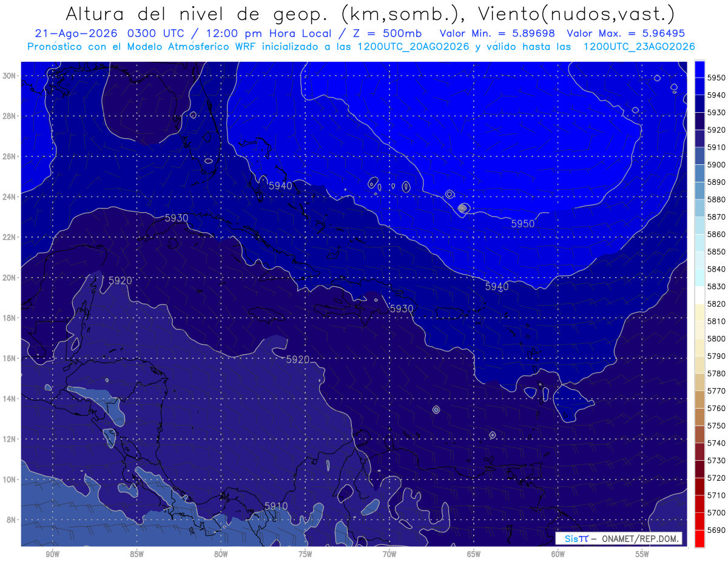
Task: Click the 5930 label on the color scale
Action: click(716, 113)
